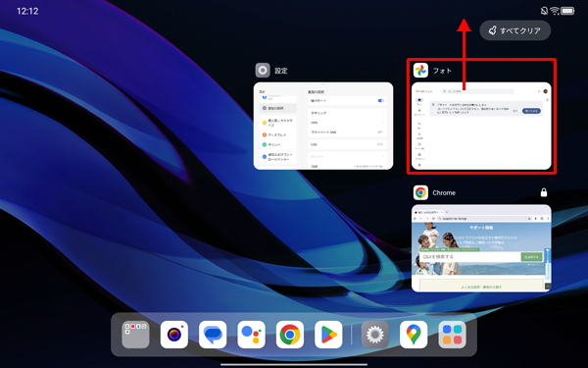Open the フォト recent app thumbnail
Viewport: 588px width, 368px height.
(x=481, y=126)
